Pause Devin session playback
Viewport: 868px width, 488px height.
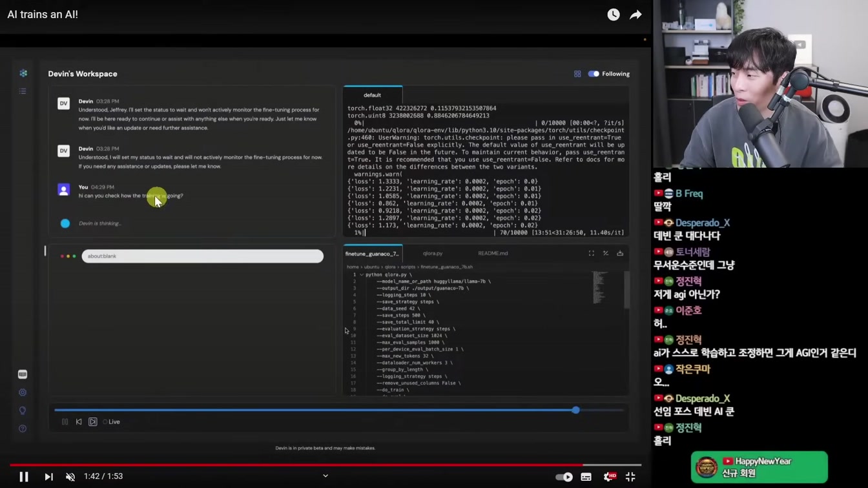point(65,422)
